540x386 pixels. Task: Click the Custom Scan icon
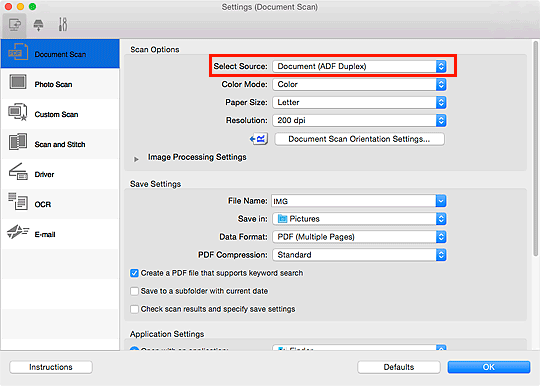(x=17, y=112)
